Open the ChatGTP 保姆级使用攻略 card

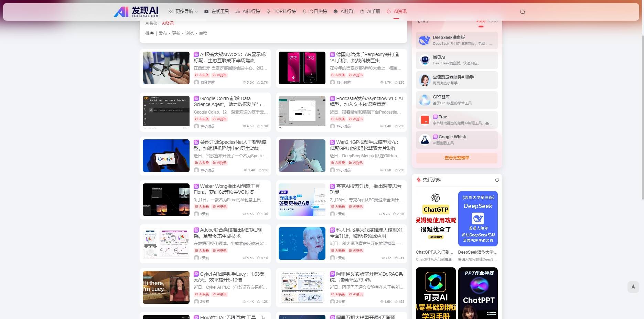(436, 219)
